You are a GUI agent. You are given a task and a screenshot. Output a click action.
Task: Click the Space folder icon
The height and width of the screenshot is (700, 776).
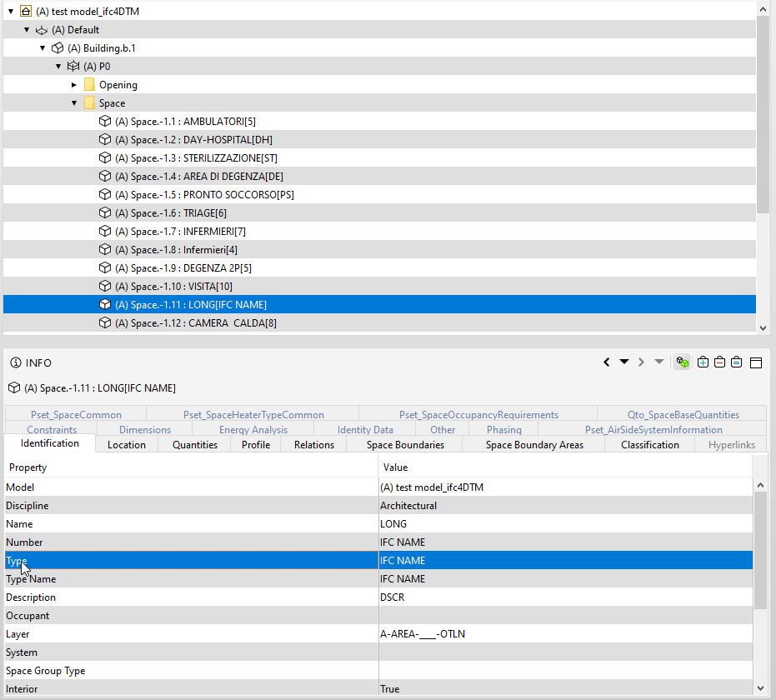click(89, 102)
